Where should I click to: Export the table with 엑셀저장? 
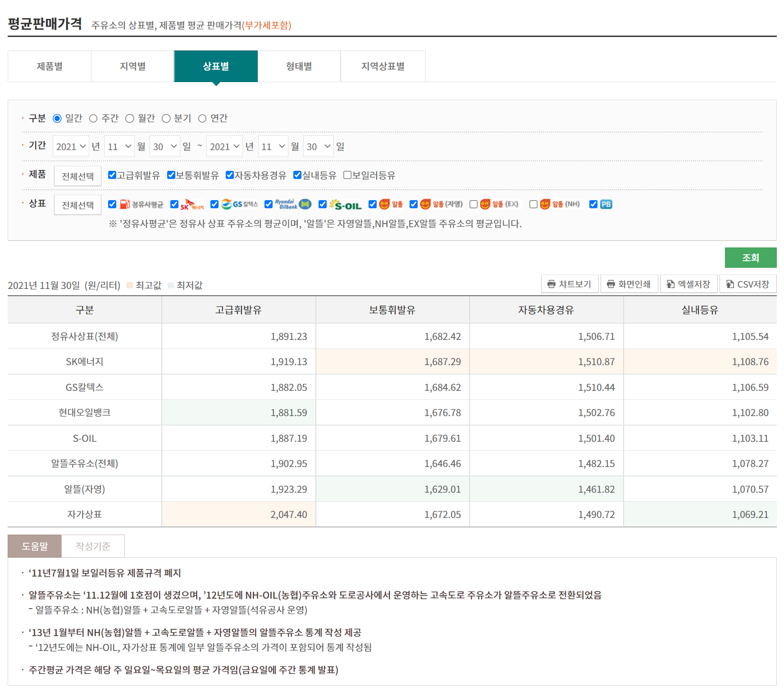coord(688,284)
